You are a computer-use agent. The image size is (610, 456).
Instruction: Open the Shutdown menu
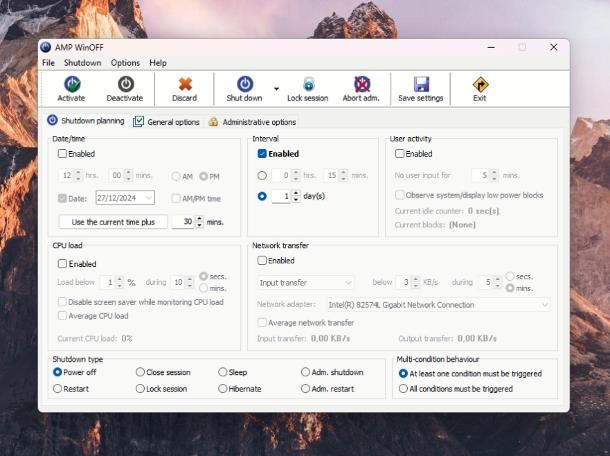tap(82, 63)
